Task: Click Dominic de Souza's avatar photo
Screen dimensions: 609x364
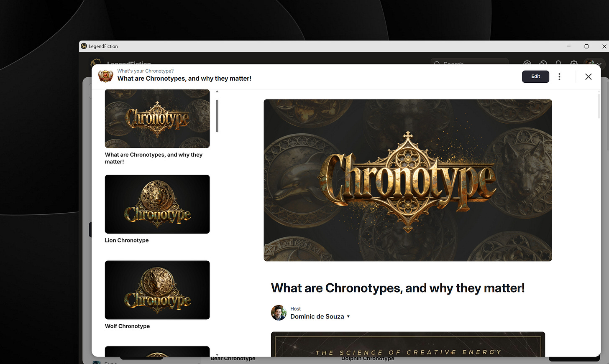Action: tap(279, 313)
